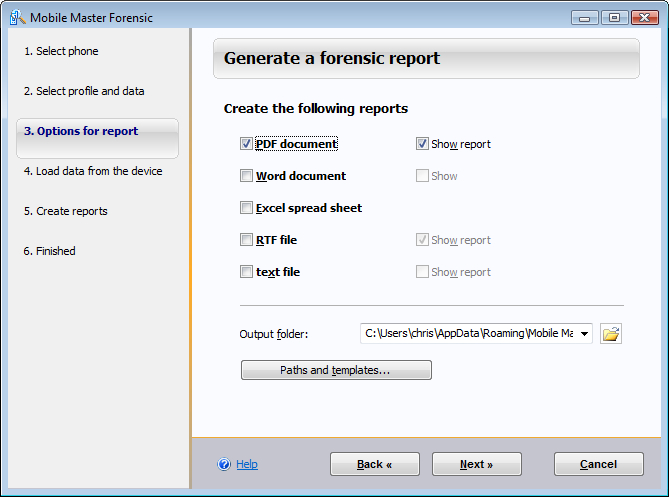The image size is (669, 497).
Task: Jump to step 4 Load data from device
Action: (x=93, y=171)
